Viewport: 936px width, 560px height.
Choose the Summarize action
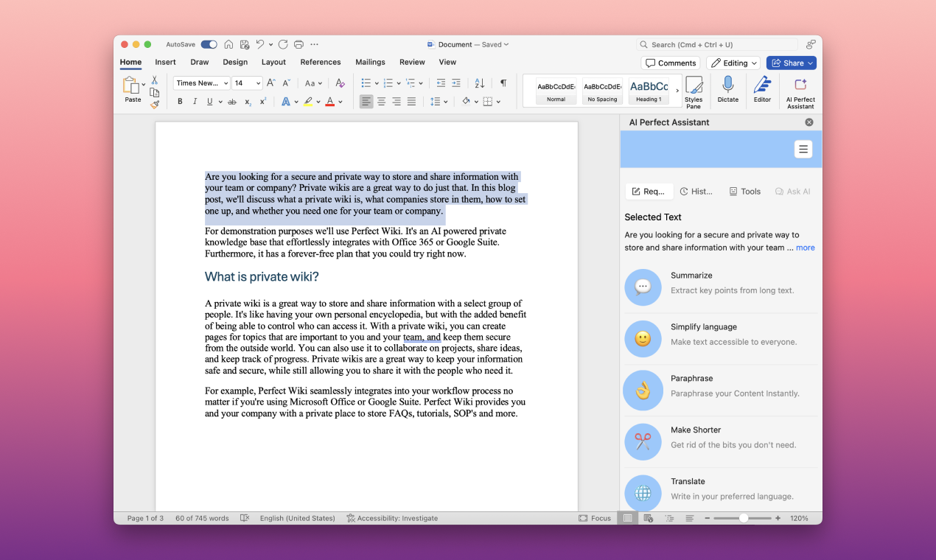pos(721,287)
